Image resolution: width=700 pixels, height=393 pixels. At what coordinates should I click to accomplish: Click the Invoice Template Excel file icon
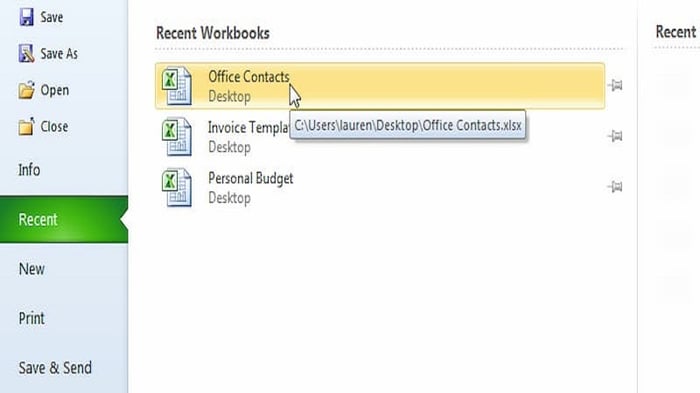pos(177,137)
